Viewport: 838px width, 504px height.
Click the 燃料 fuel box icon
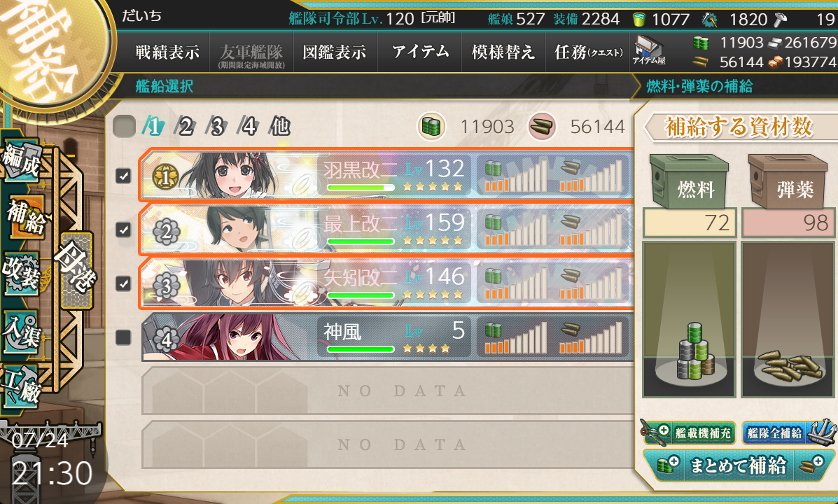click(x=690, y=182)
